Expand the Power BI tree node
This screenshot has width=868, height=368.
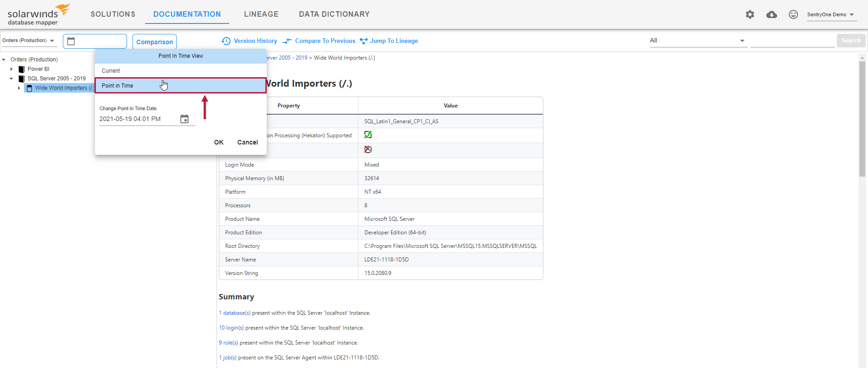click(x=11, y=69)
